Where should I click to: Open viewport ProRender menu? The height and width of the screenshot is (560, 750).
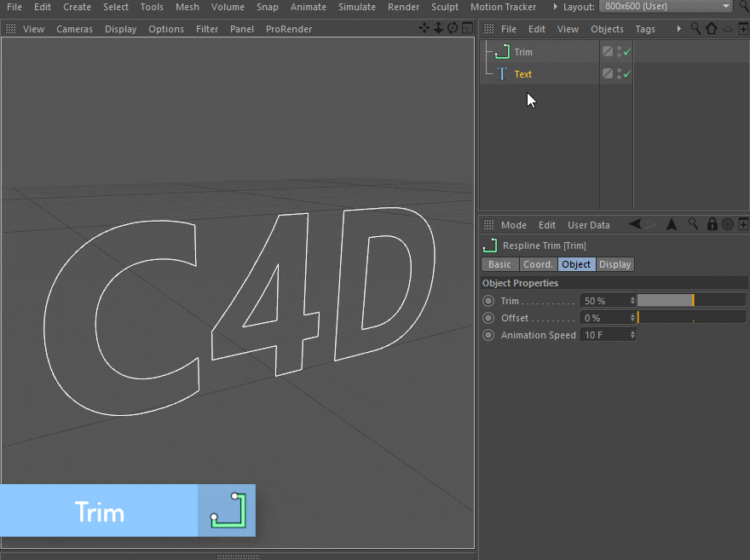click(289, 29)
